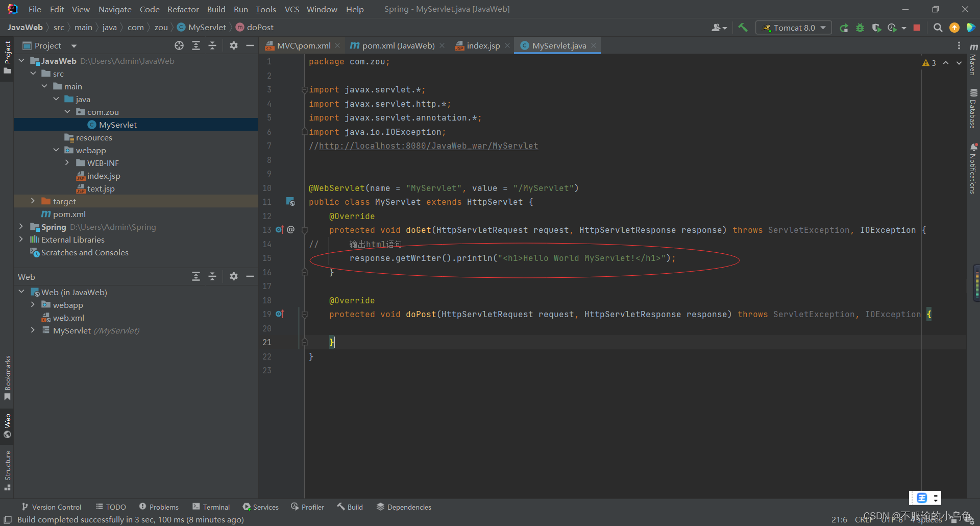
Task: Open the Refactor menu
Action: click(x=183, y=9)
